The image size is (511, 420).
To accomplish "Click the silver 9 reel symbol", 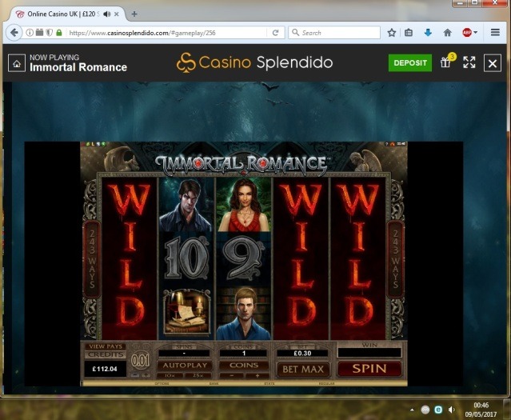I will pos(243,258).
